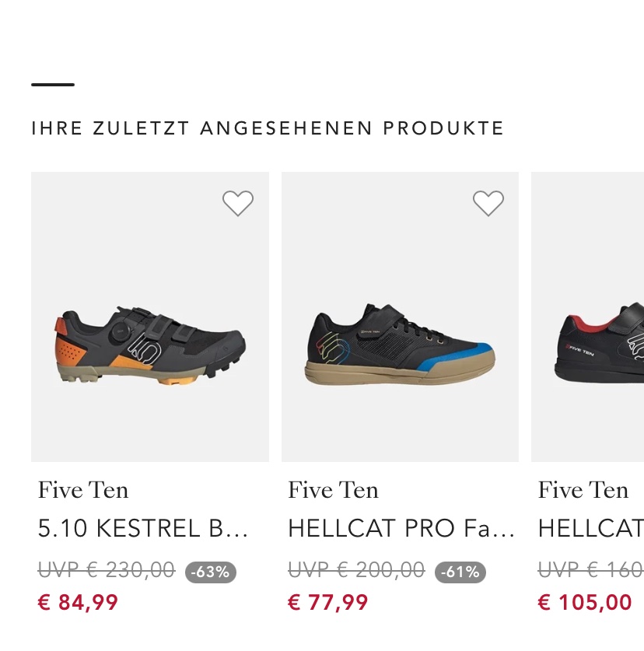Click the Five Ten brand of the third product
Screen dimensions: 644x651
pyautogui.click(x=583, y=490)
